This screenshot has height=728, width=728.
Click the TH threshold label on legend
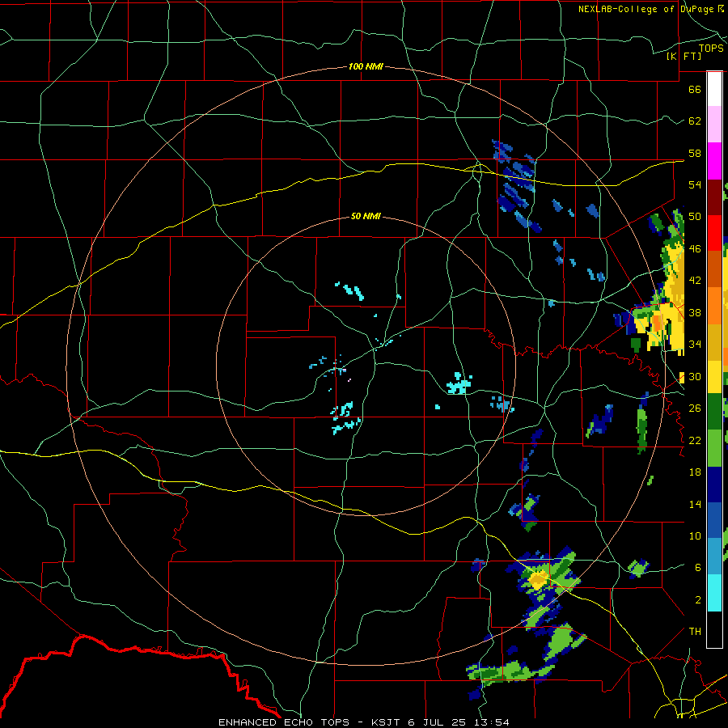pyautogui.click(x=695, y=632)
